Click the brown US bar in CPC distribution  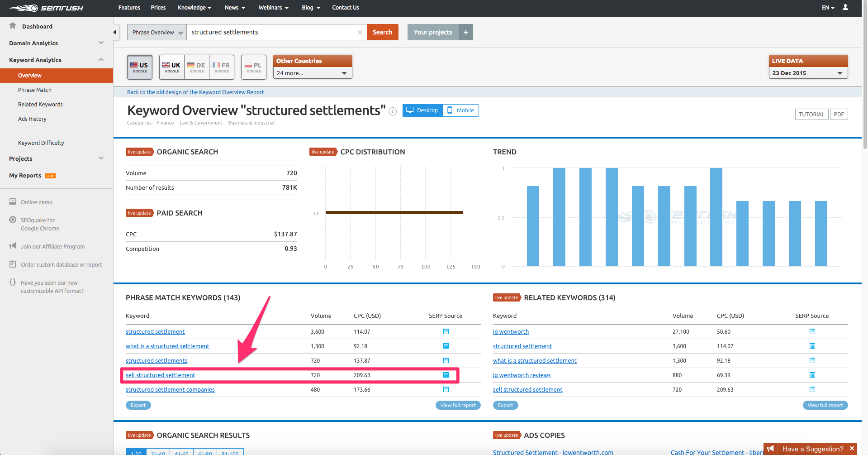click(x=394, y=212)
